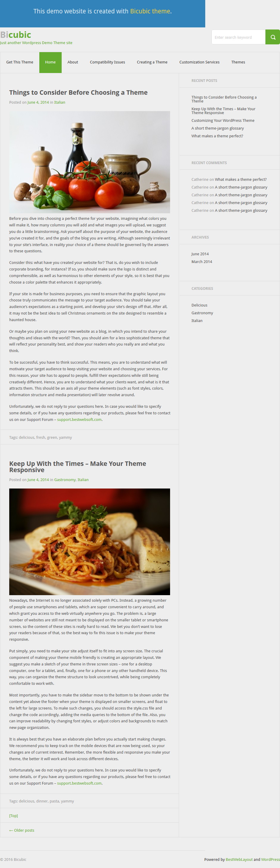Click the green search magnifier button

tap(273, 37)
